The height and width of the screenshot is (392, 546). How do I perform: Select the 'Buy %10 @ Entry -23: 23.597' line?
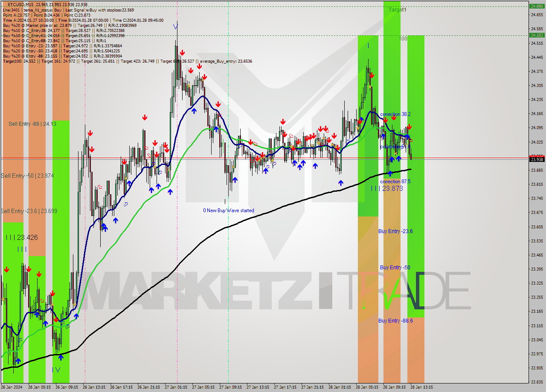62,46
